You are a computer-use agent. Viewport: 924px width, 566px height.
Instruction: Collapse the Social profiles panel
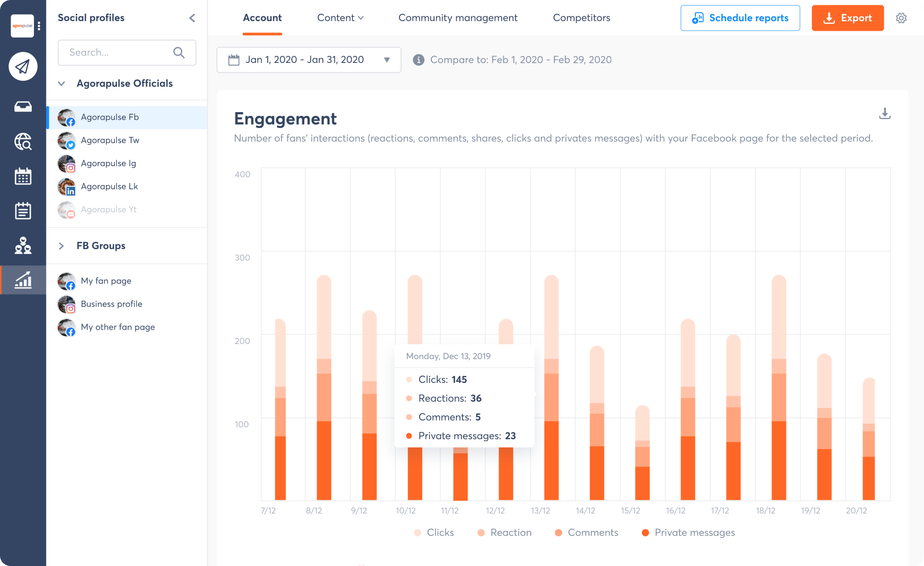[192, 18]
